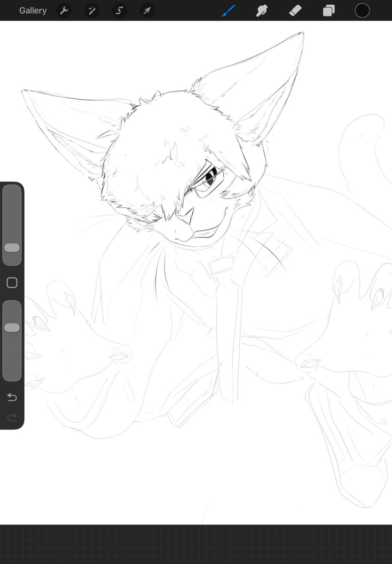The image size is (392, 564).
Task: Click the brush size slider handle
Action: click(x=12, y=248)
